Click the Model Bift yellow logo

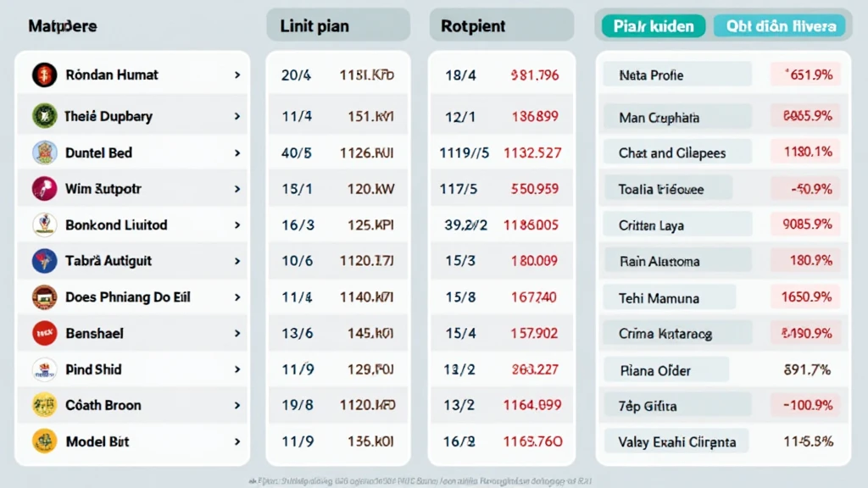tap(44, 441)
